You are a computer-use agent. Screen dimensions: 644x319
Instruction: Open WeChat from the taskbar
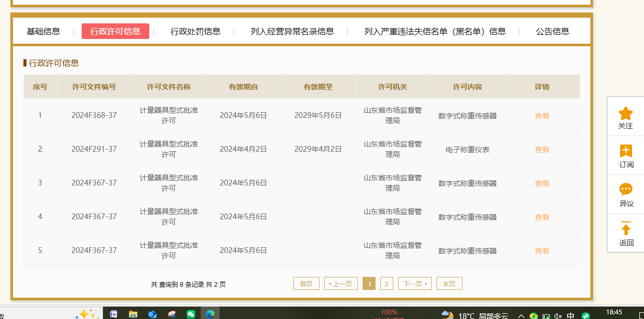tap(191, 314)
